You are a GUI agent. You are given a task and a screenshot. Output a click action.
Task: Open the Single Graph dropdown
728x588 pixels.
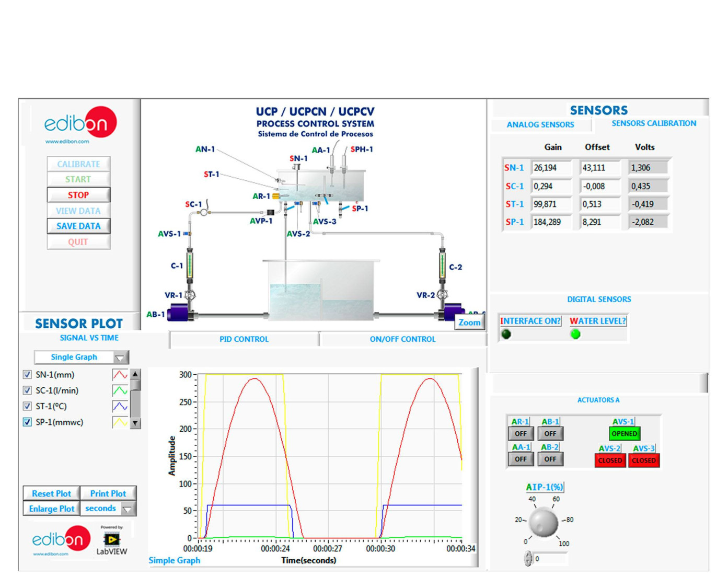coord(120,358)
